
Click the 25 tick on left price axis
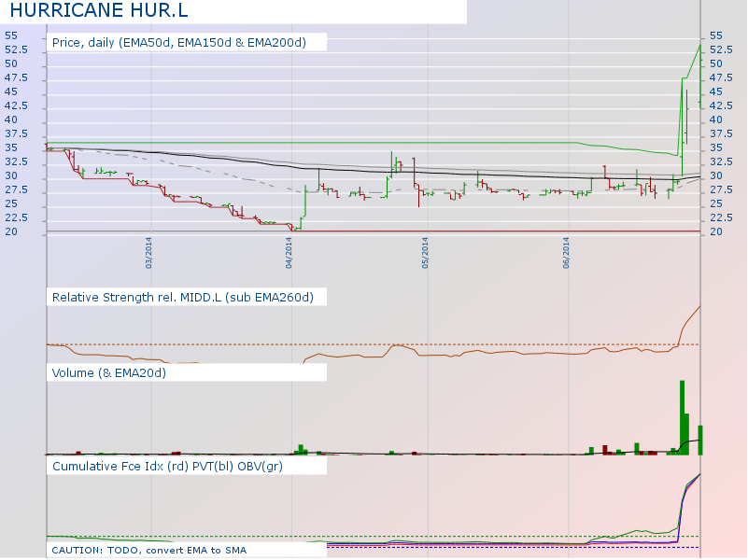(10, 204)
